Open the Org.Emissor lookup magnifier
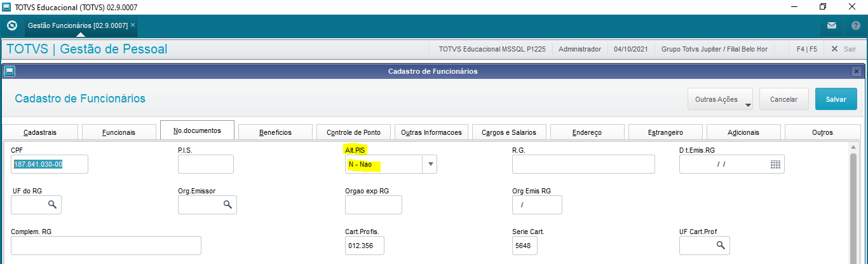Viewport: 868px width, 264px height. pyautogui.click(x=227, y=205)
